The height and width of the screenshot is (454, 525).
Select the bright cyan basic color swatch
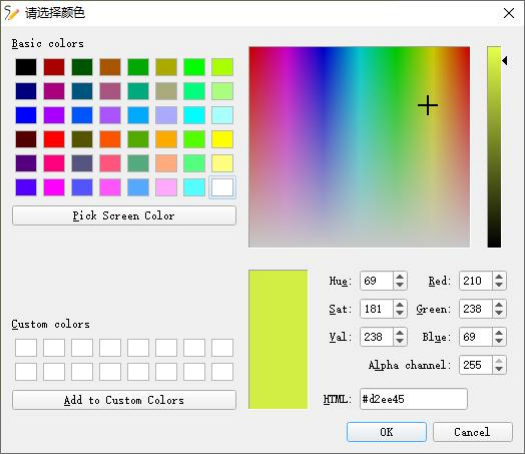(194, 115)
